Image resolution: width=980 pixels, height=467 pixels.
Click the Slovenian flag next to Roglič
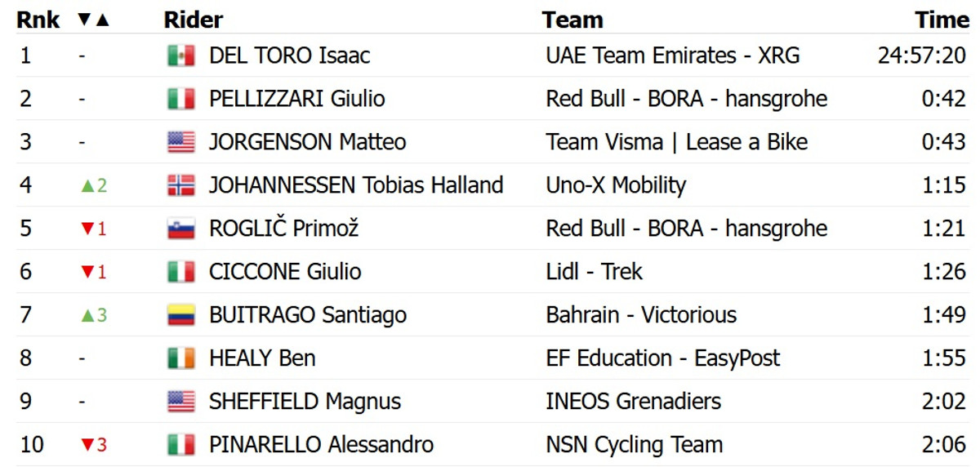coord(180,229)
